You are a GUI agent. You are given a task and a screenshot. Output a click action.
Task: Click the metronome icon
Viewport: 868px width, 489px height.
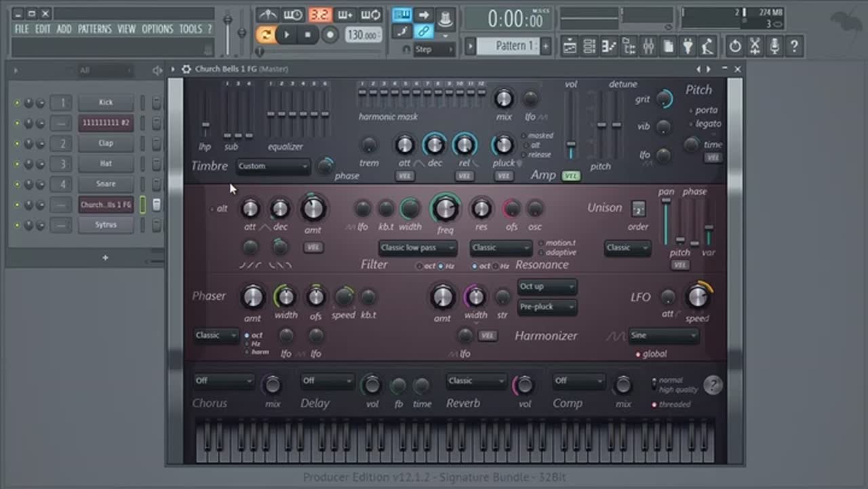(x=268, y=15)
